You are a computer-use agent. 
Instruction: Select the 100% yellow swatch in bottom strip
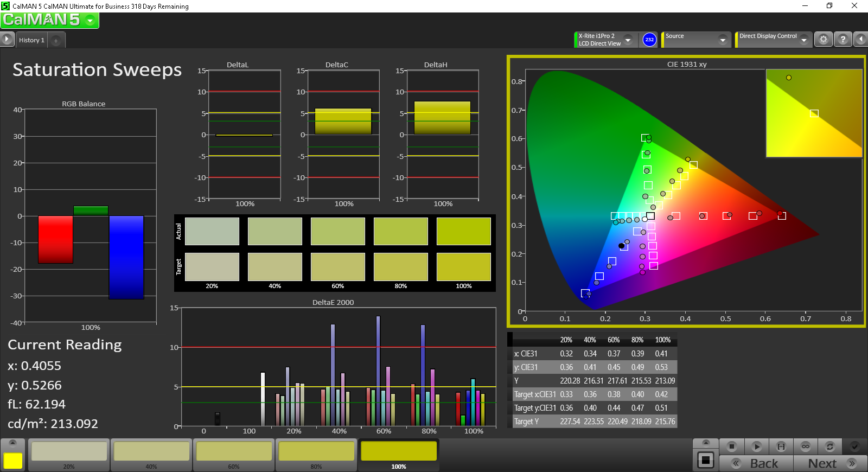pos(399,455)
